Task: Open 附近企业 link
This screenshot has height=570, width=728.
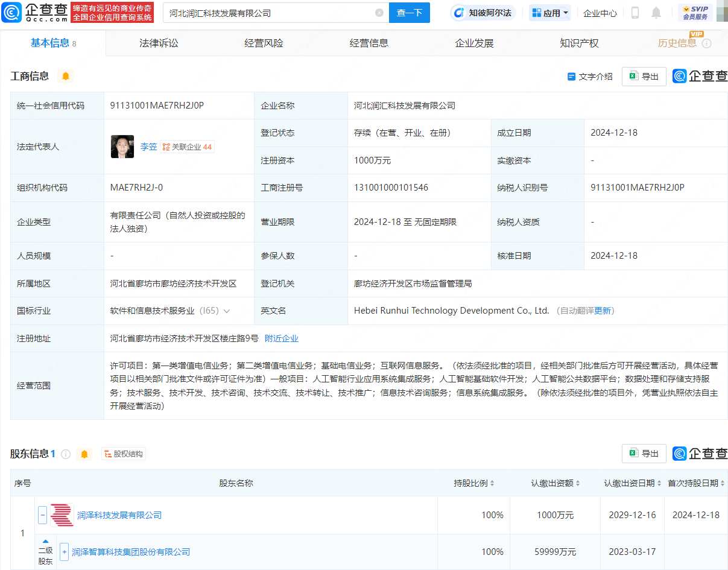Action: tap(282, 339)
